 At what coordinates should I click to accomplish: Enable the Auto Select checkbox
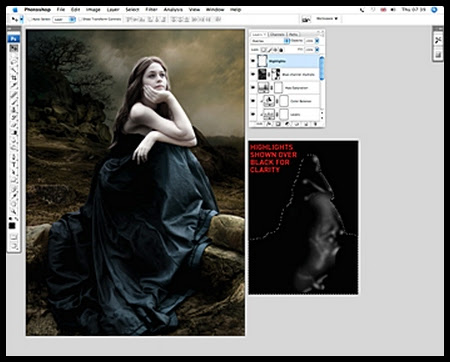(x=30, y=20)
